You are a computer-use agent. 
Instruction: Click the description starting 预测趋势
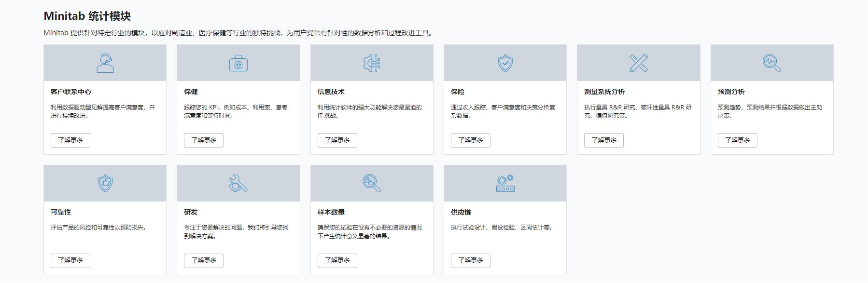click(x=770, y=111)
